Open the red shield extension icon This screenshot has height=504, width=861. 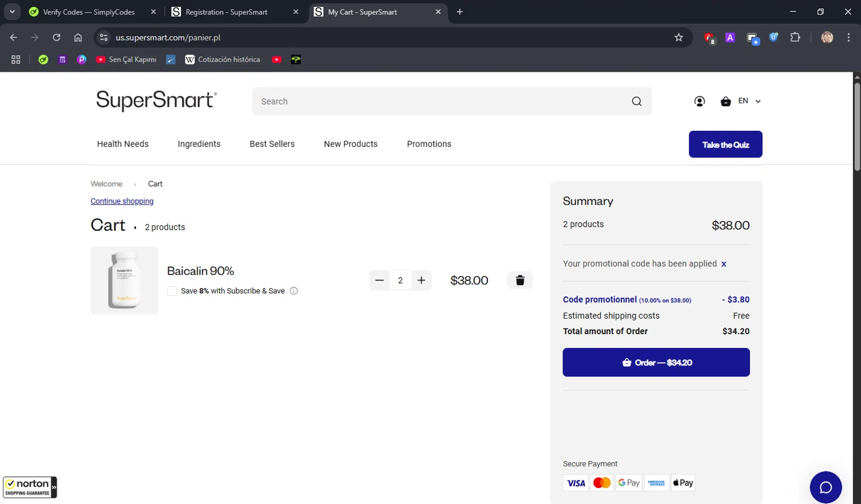coord(709,38)
